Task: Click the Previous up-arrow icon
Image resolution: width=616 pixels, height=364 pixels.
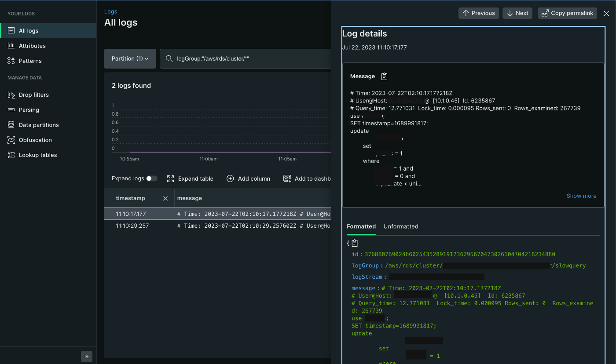Action: coord(466,13)
